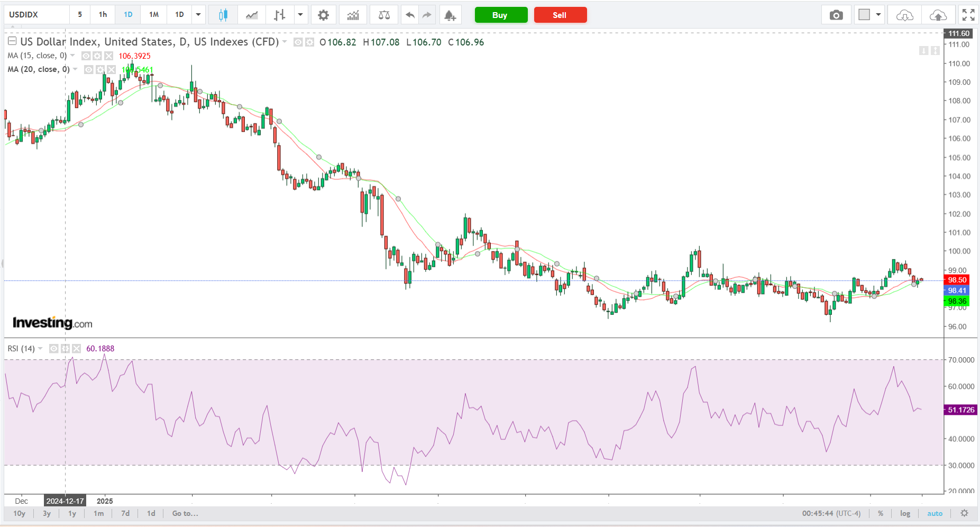Open the indicators menu icon

[x=353, y=15]
